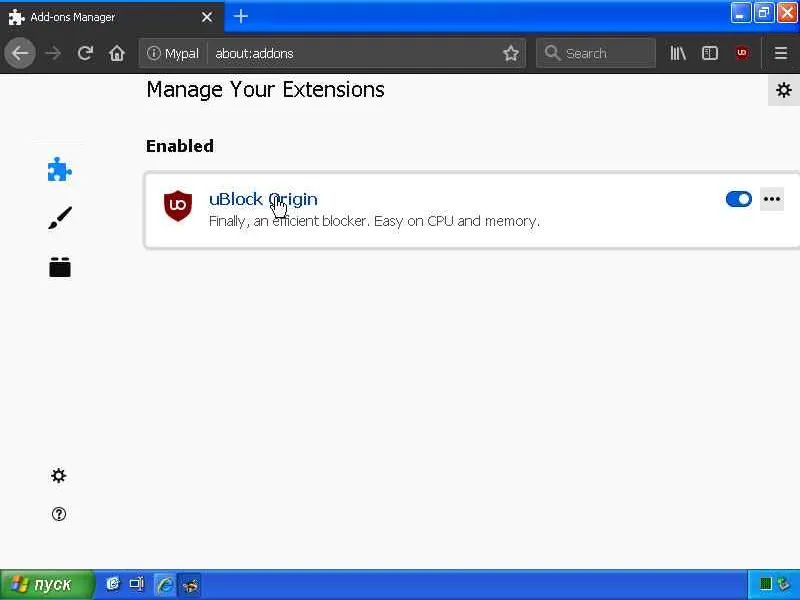Restore down the browser window

(763, 13)
